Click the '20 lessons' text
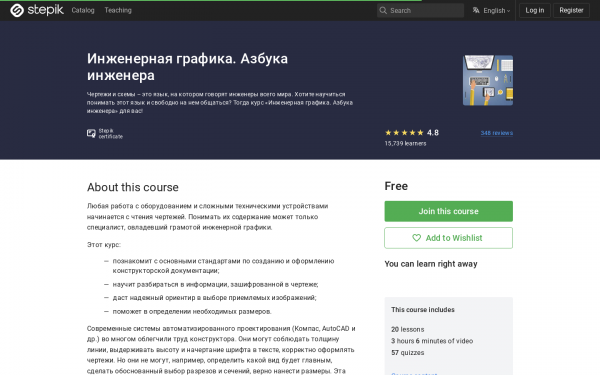 408,329
